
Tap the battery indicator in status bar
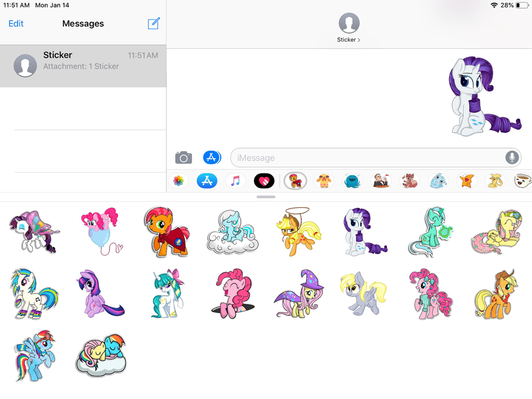pos(522,5)
